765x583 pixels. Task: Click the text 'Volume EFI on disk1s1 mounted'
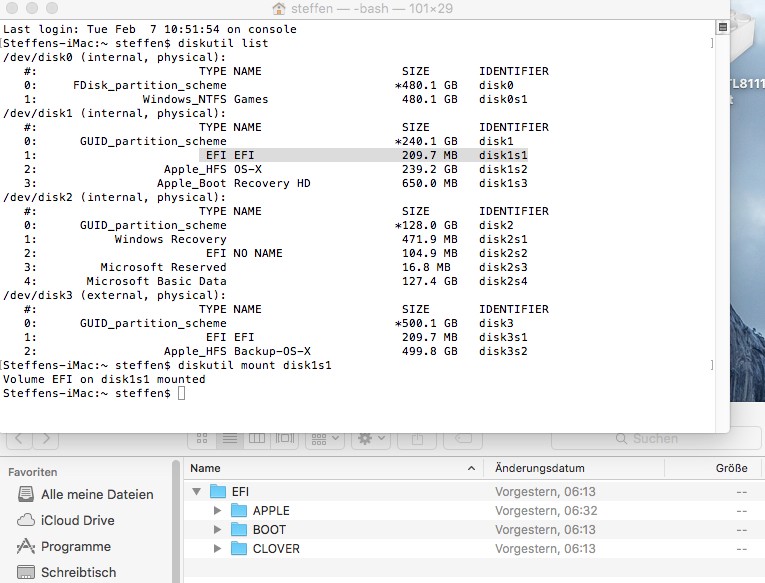[x=104, y=380]
